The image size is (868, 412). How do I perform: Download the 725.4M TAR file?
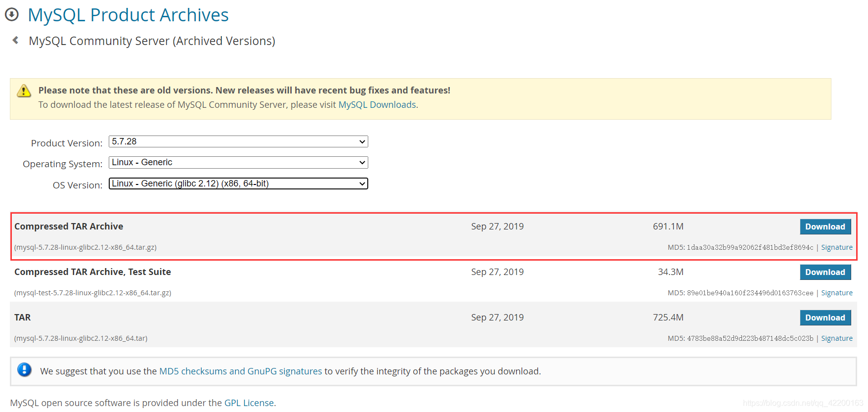pyautogui.click(x=825, y=318)
